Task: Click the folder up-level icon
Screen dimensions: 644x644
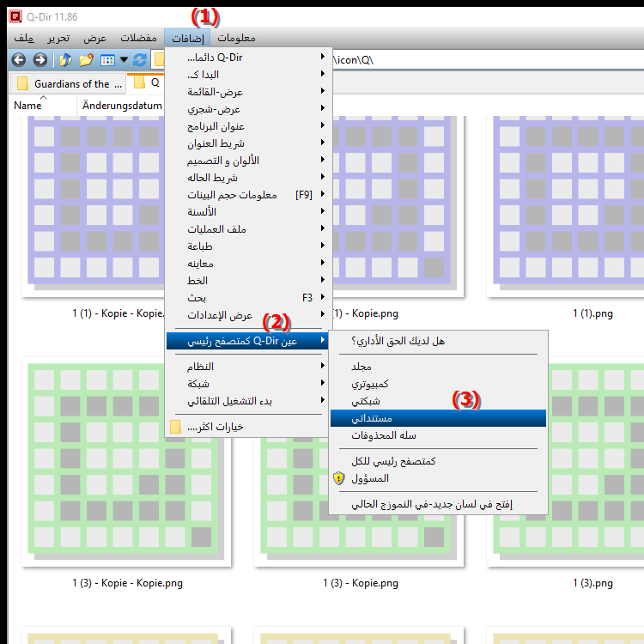Action: (65, 60)
